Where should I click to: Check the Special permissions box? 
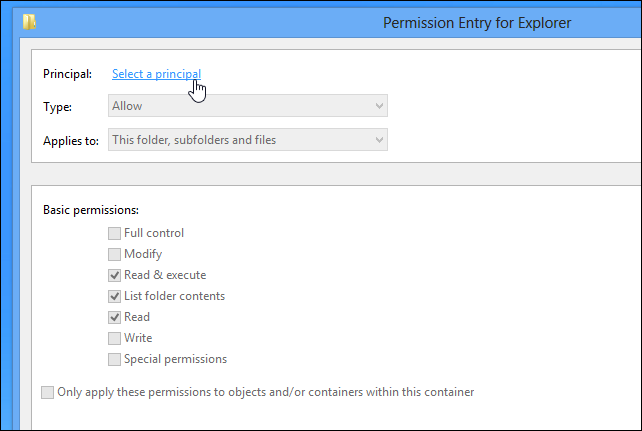tap(115, 359)
